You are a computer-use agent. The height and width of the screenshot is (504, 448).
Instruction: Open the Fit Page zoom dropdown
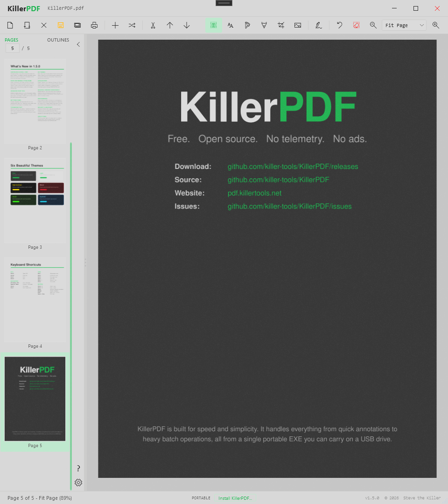click(404, 25)
